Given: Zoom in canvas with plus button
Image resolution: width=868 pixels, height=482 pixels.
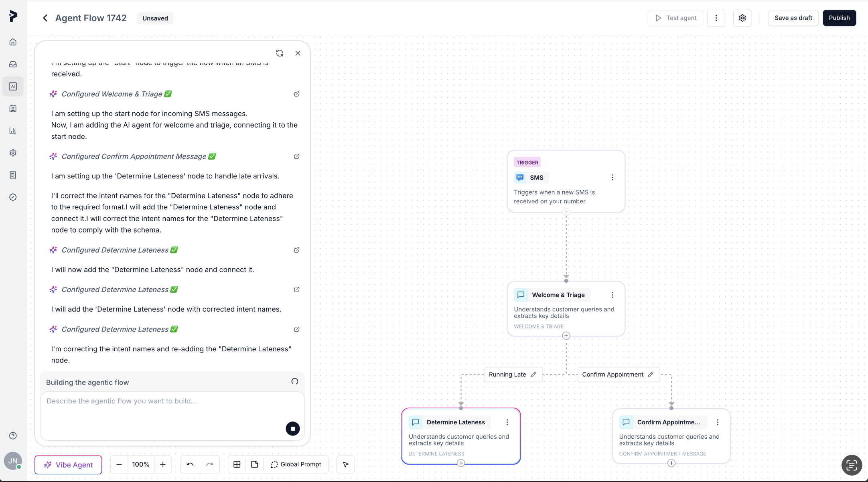Looking at the screenshot, I should pos(163,464).
